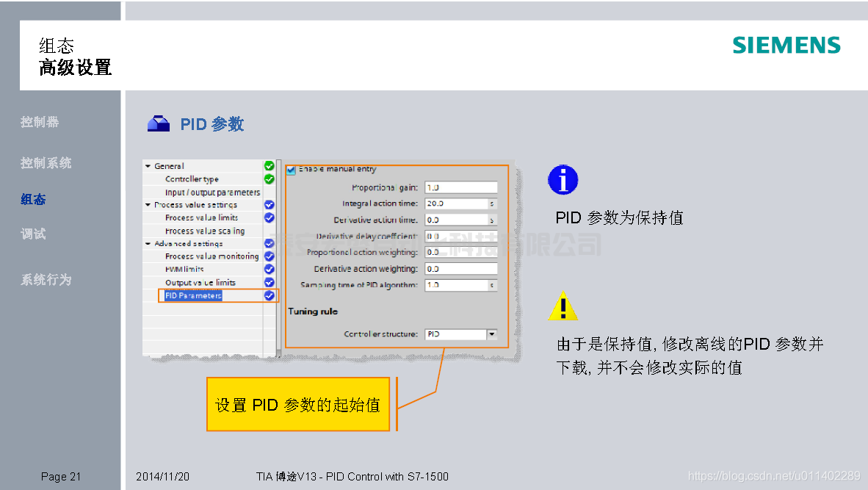Click the blue information icon on the slide
The height and width of the screenshot is (490, 868).
pos(563,180)
